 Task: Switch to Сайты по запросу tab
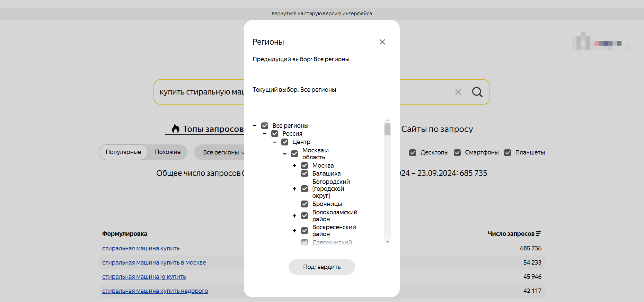pyautogui.click(x=437, y=129)
